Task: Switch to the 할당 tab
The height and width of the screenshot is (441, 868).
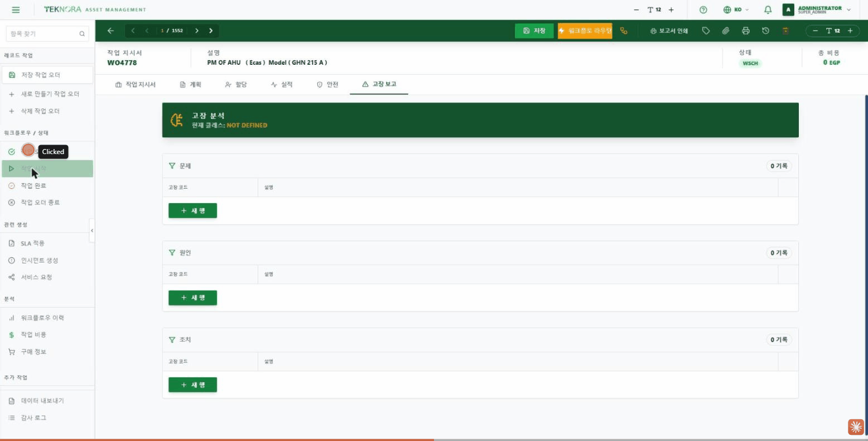Action: click(235, 84)
